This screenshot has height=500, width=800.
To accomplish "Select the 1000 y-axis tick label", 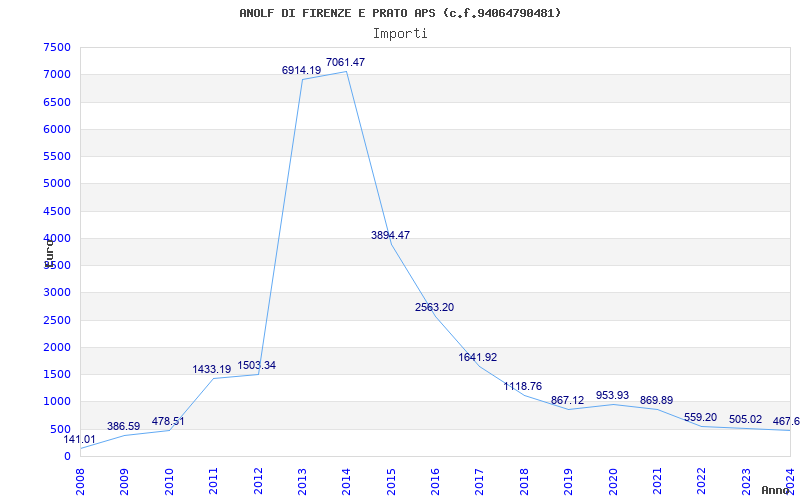I will (x=57, y=402).
